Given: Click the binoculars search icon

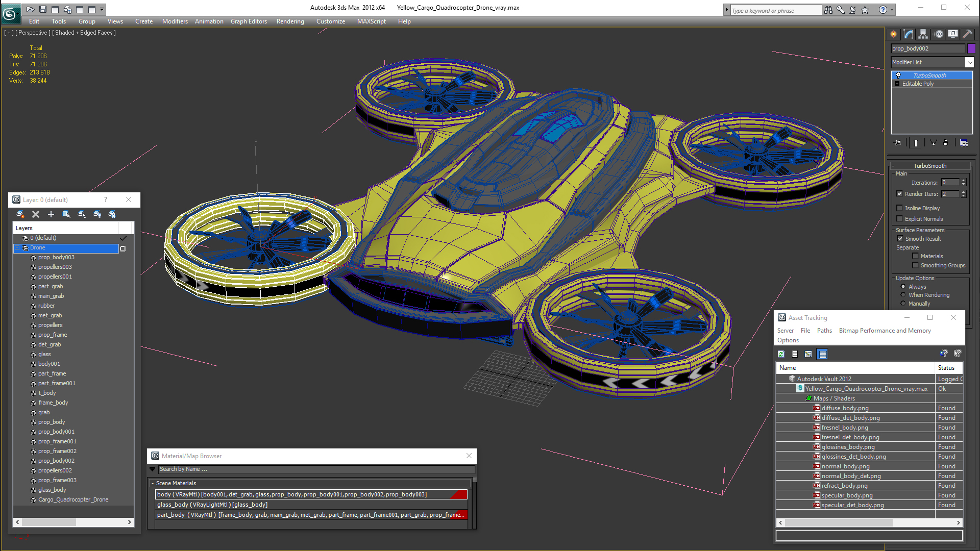Looking at the screenshot, I should pos(828,10).
